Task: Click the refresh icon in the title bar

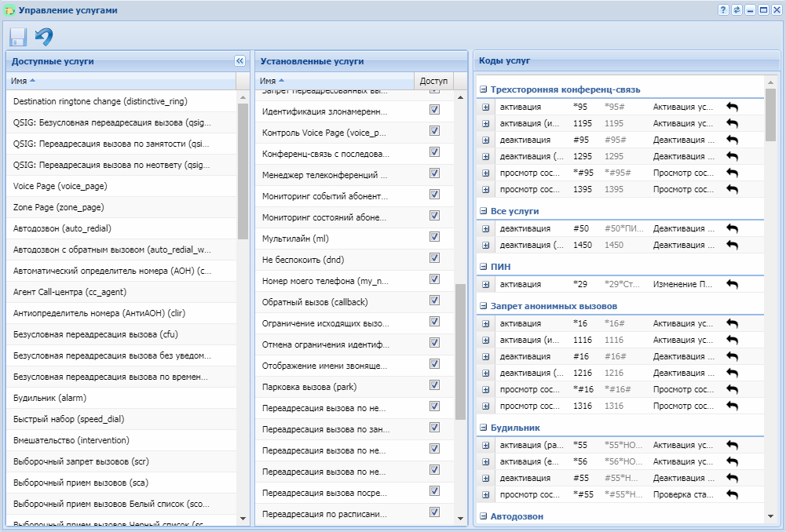Action: (737, 9)
